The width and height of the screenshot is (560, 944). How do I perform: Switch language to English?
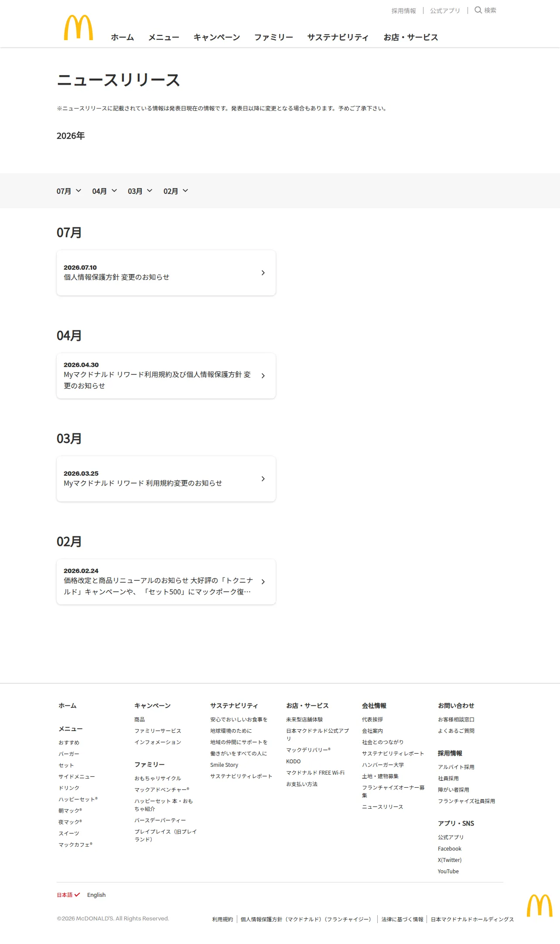[x=96, y=895]
